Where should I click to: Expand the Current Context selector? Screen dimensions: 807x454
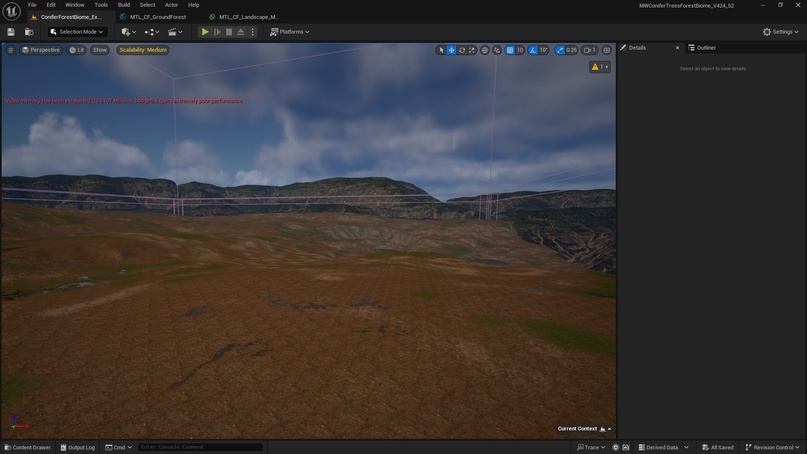(584, 428)
